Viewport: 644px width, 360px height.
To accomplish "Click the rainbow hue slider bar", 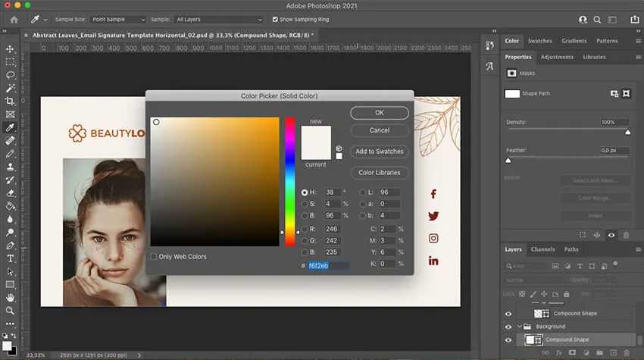I will click(x=290, y=182).
